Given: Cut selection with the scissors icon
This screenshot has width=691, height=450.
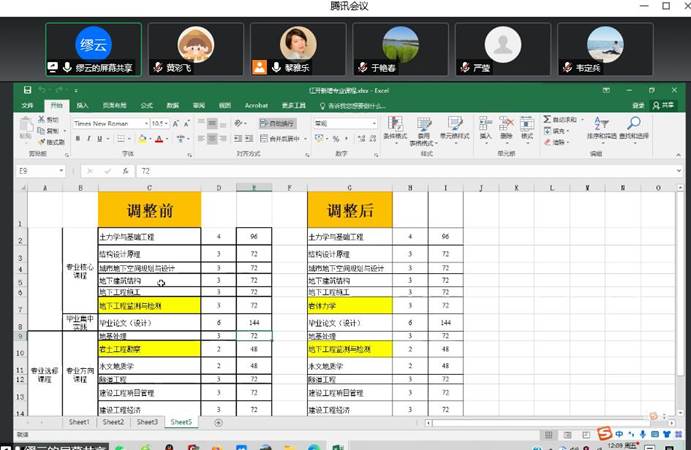Looking at the screenshot, I should 41,119.
